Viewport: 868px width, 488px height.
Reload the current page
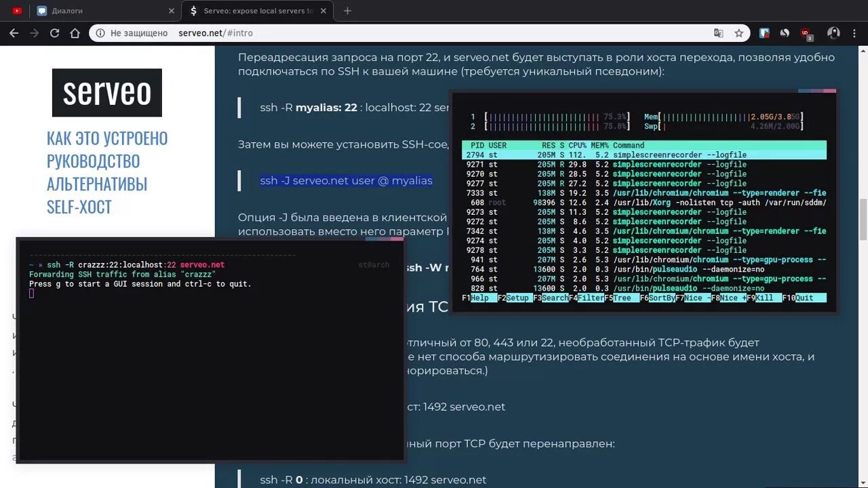[x=55, y=33]
